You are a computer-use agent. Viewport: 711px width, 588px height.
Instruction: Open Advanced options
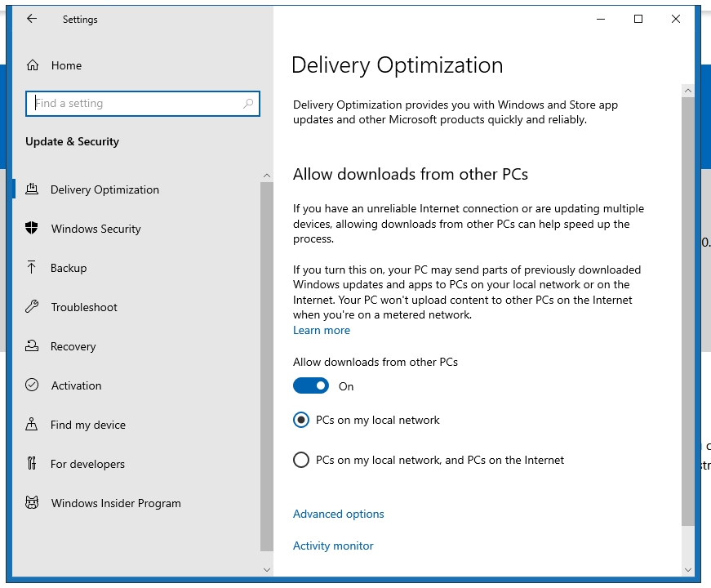pos(338,514)
